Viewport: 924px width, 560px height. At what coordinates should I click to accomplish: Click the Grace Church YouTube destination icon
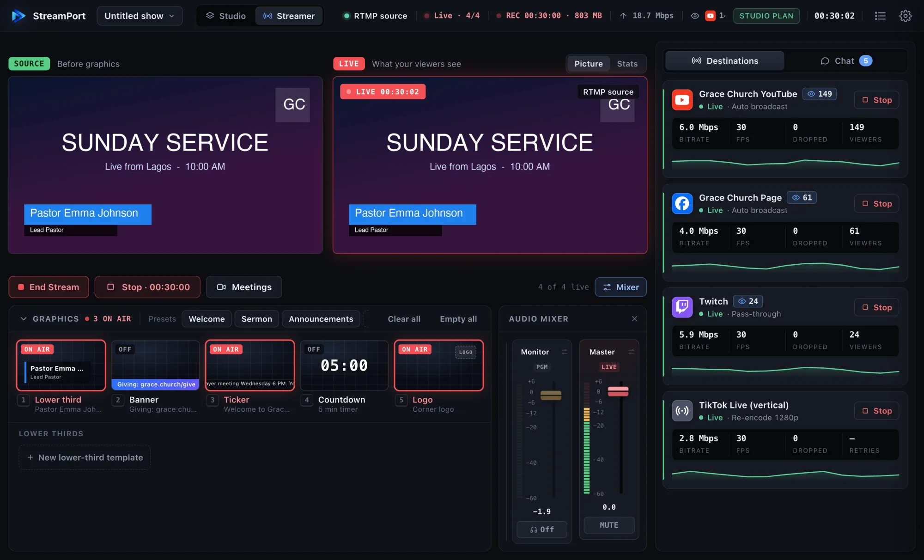click(x=682, y=100)
